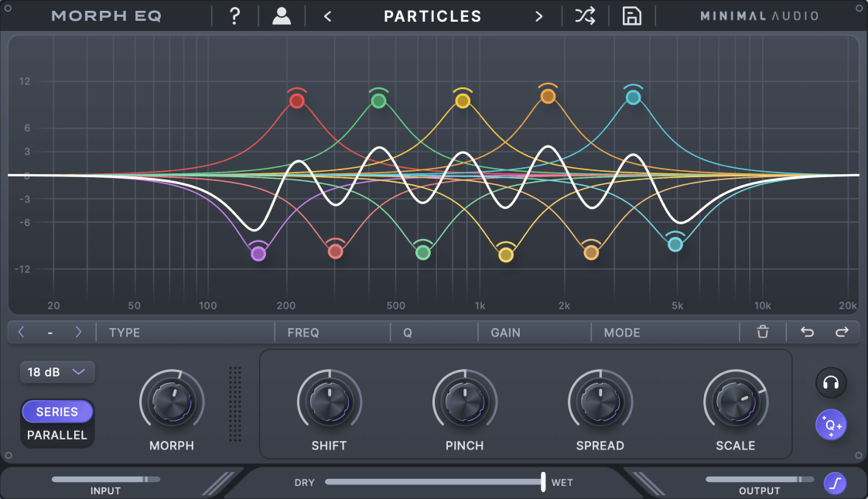This screenshot has height=499, width=868.
Task: Click the trash icon to delete band
Action: (x=763, y=333)
